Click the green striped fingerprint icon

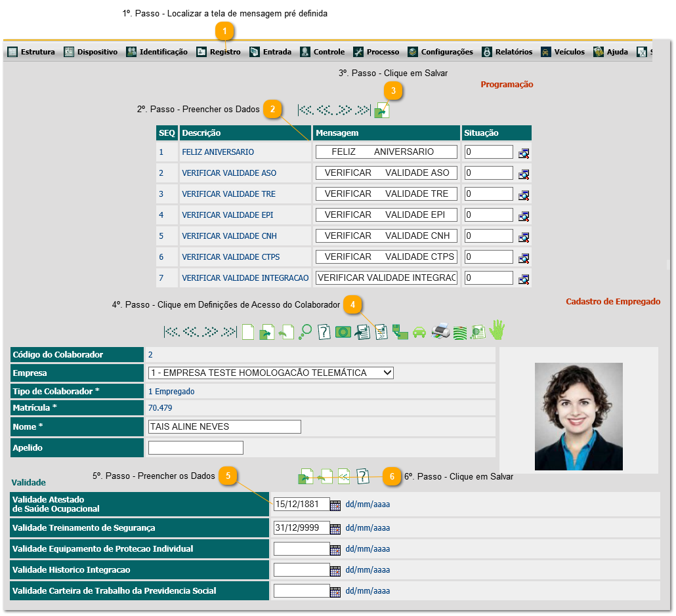[x=460, y=333]
